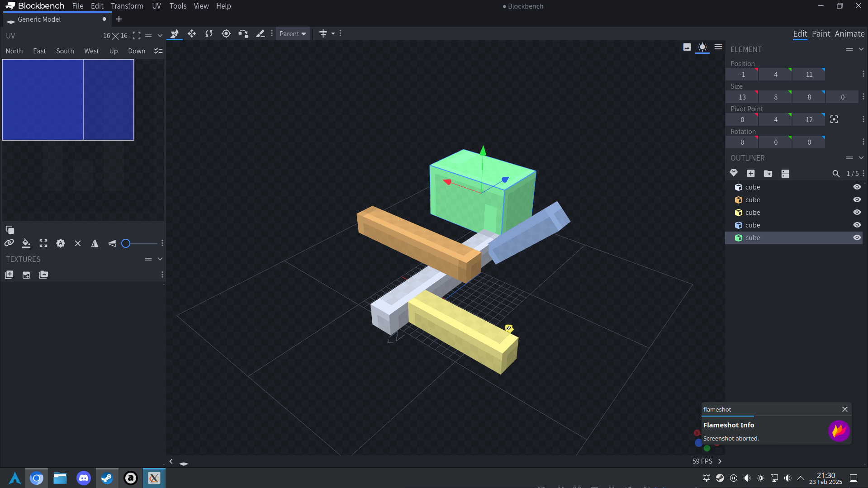The image size is (868, 488).
Task: Select the East UV face
Action: (39, 51)
